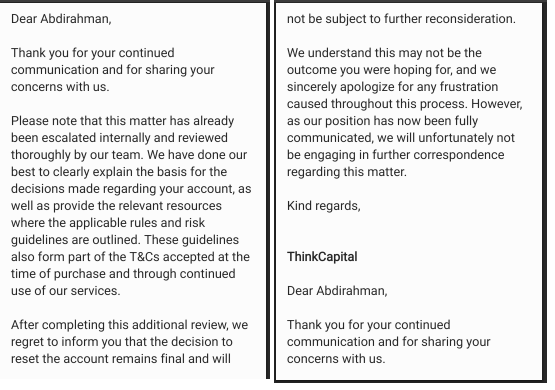
Task: Click 'thoroughly by our team' line
Action: (129, 155)
